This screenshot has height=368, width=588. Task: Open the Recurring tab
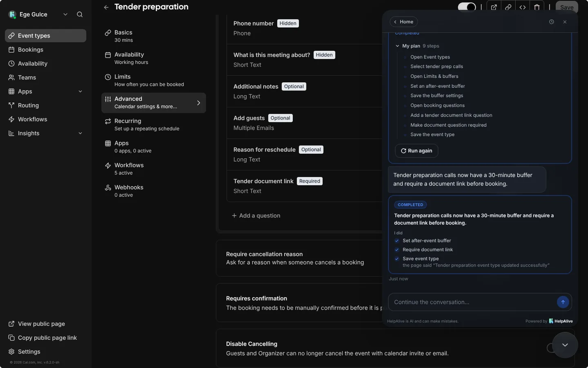[x=154, y=124]
